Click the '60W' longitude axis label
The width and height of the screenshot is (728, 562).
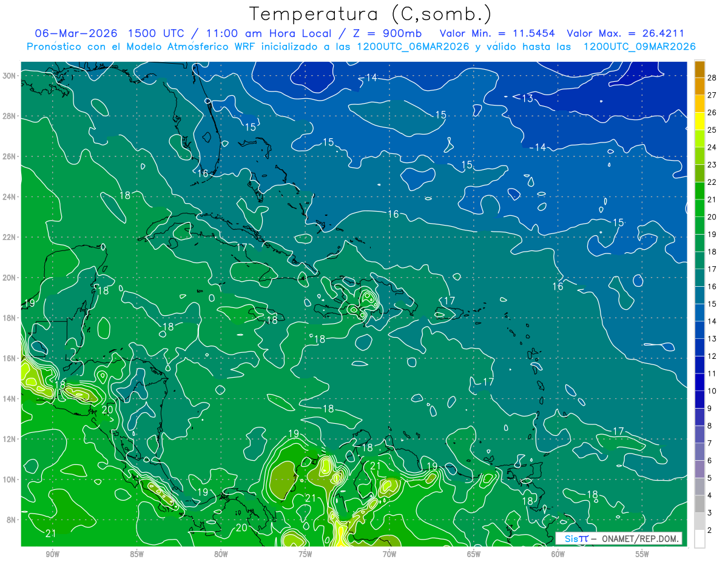558,554
